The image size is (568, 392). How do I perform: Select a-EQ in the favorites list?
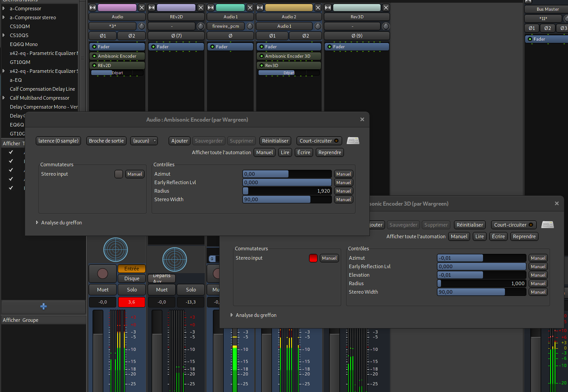(x=16, y=80)
